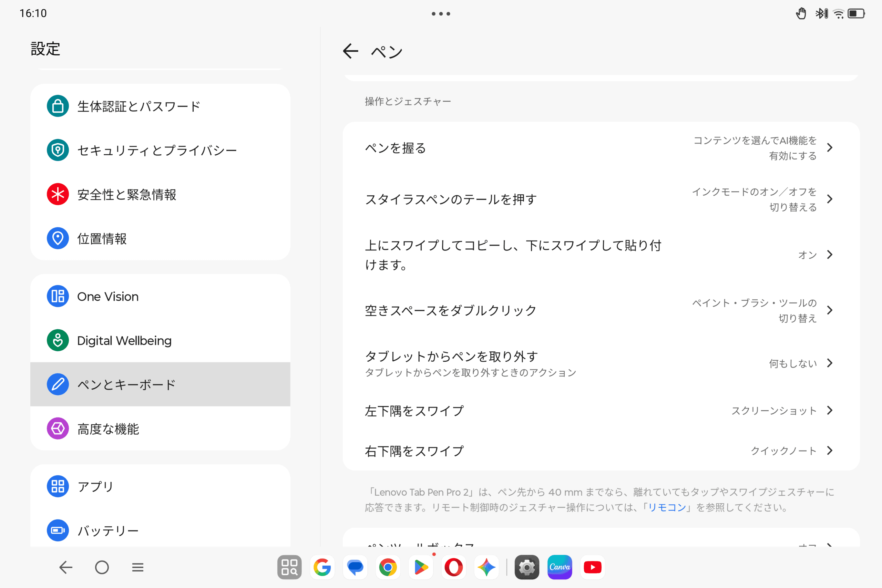Tap the hand gesture status bar icon
Screen dimensions: 882x588
point(801,13)
